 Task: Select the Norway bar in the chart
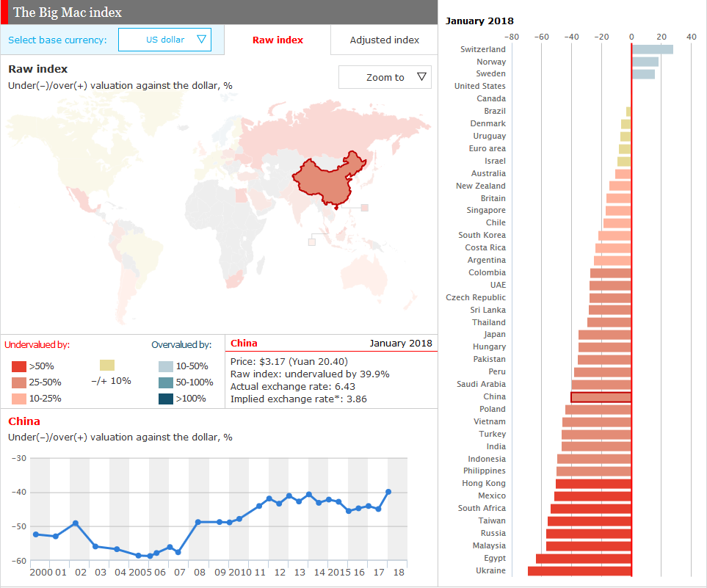click(645, 62)
